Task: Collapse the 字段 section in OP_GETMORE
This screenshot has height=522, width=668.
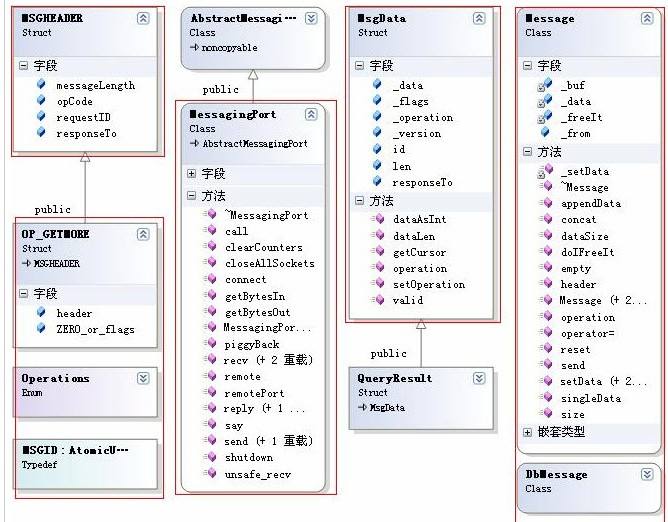Action: point(23,294)
